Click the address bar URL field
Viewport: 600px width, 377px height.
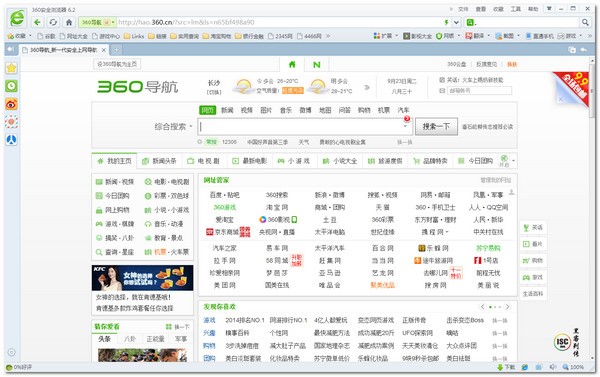pos(279,22)
